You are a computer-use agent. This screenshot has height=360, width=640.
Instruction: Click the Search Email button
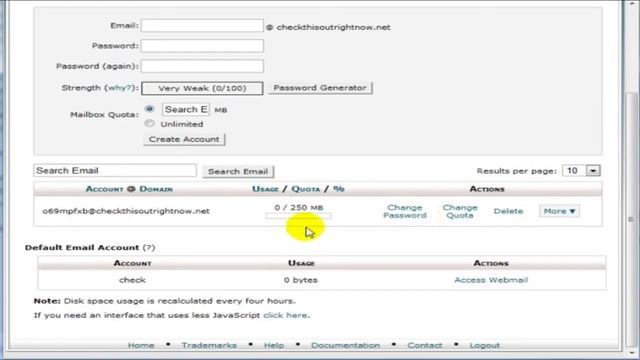[x=238, y=171]
